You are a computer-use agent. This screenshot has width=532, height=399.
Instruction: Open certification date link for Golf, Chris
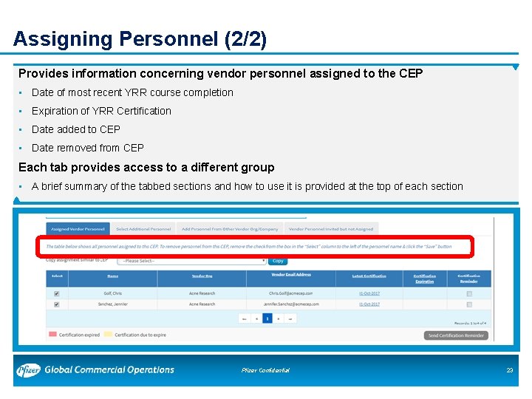[369, 293]
